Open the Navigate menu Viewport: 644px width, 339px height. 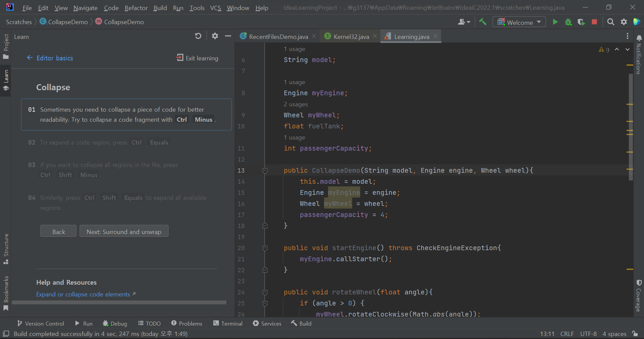(x=86, y=8)
